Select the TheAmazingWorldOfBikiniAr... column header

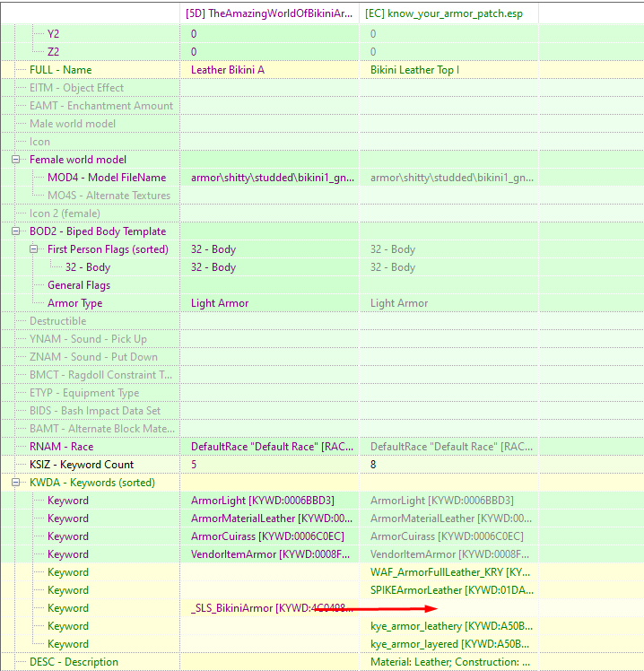[269, 13]
